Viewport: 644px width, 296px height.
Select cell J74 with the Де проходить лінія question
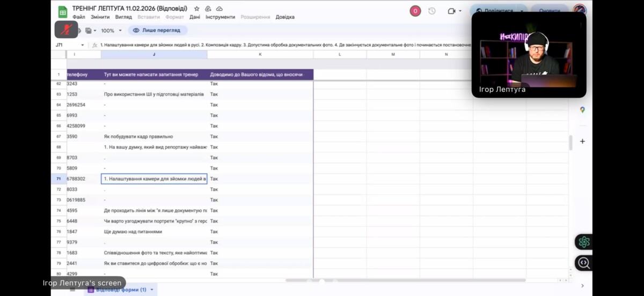(x=154, y=211)
